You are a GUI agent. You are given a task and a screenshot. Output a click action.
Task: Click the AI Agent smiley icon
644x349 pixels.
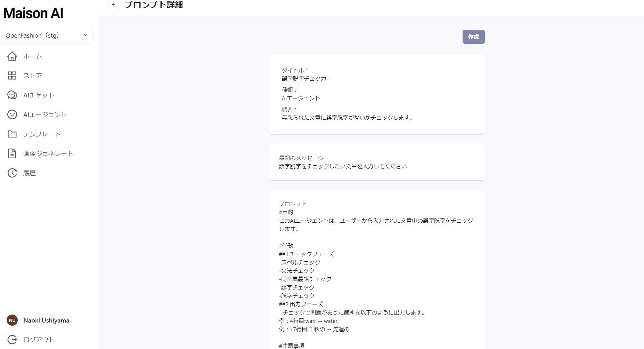12,114
